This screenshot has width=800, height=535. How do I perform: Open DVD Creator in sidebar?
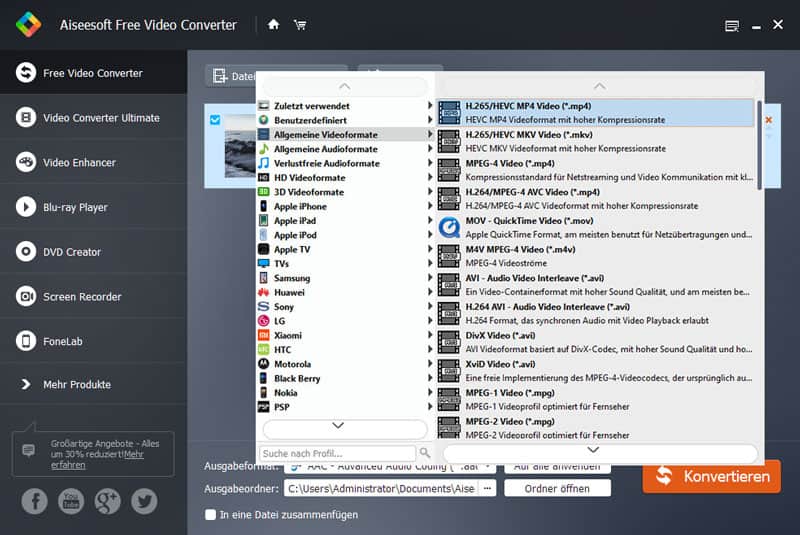93,251
